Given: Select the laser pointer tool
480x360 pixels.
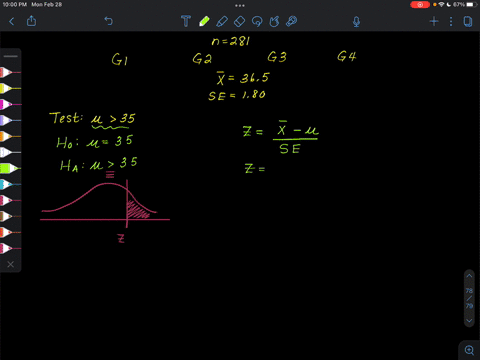Looking at the screenshot, I should point(292,21).
